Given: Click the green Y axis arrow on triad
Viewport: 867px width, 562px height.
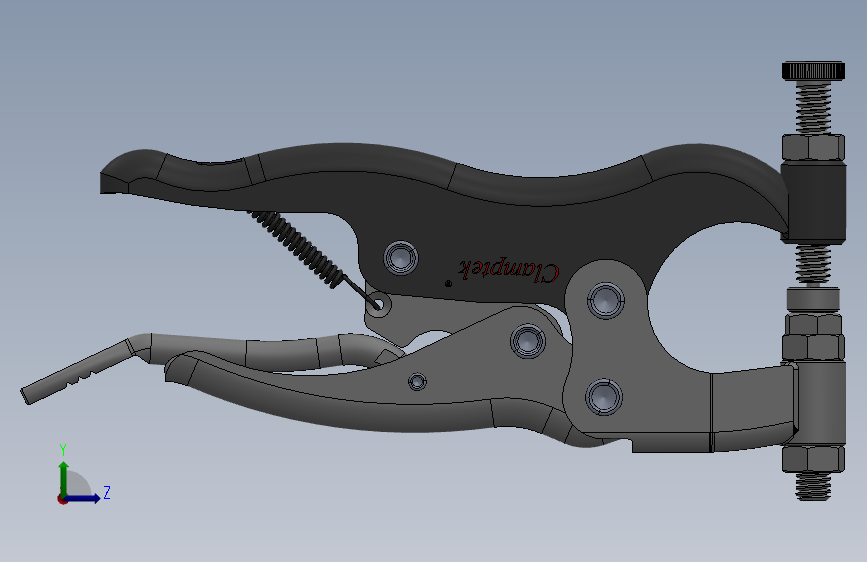Looking at the screenshot, I should tap(64, 477).
